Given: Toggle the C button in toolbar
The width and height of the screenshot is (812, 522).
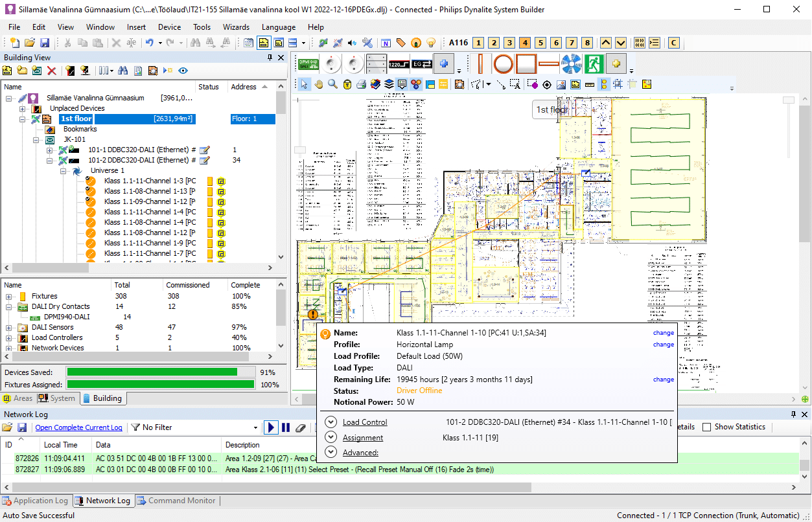Looking at the screenshot, I should point(674,43).
